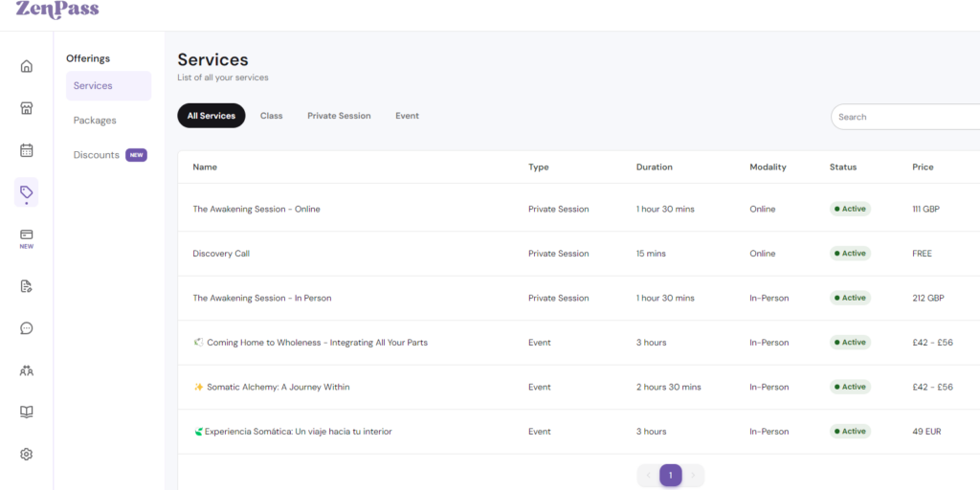Open the calendar icon in sidebar
This screenshot has height=490, width=980.
tap(26, 150)
